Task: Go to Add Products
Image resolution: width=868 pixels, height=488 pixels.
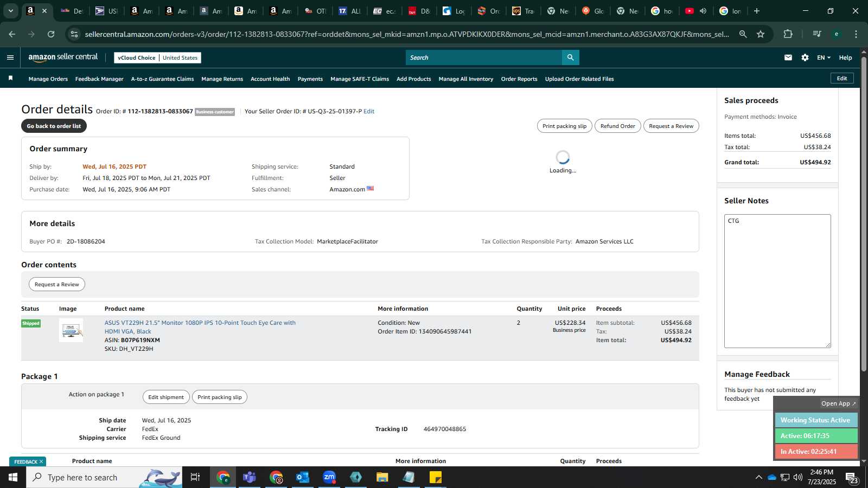Action: coord(414,79)
